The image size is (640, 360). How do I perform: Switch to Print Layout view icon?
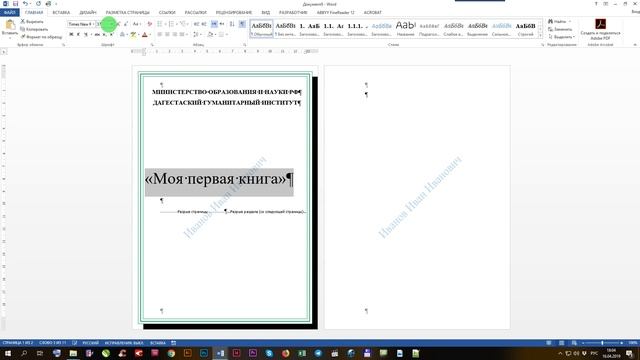(562, 343)
